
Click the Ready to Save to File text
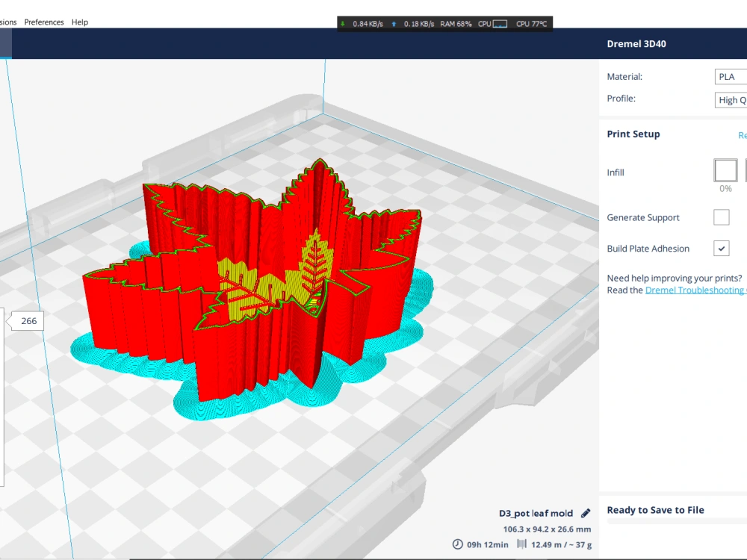[655, 510]
